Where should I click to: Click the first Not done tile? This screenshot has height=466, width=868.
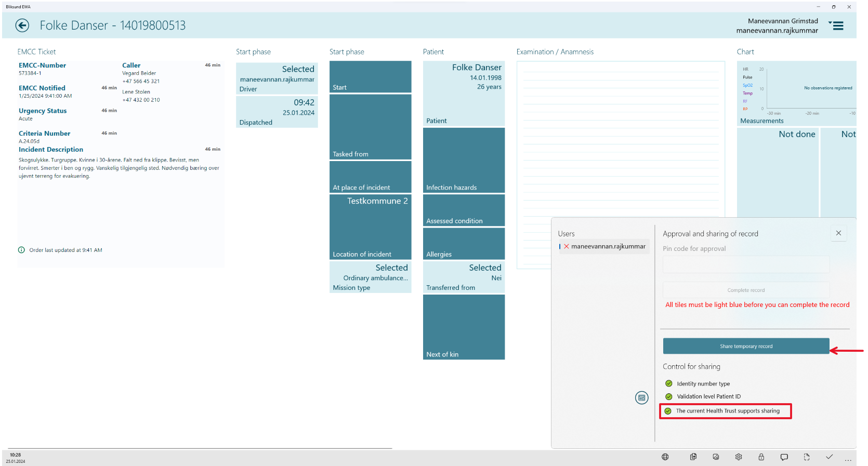coord(778,172)
